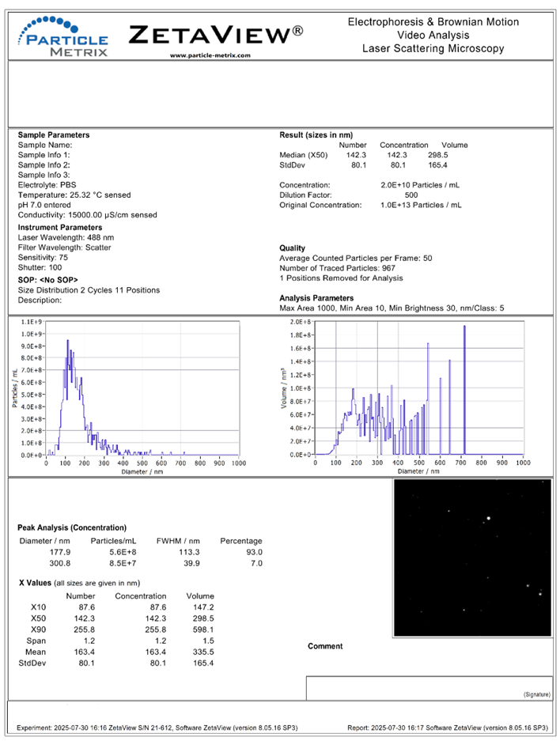Screen dimensions: 560x741
Task: Click the Number of Traced Particles line
Action: click(337, 268)
